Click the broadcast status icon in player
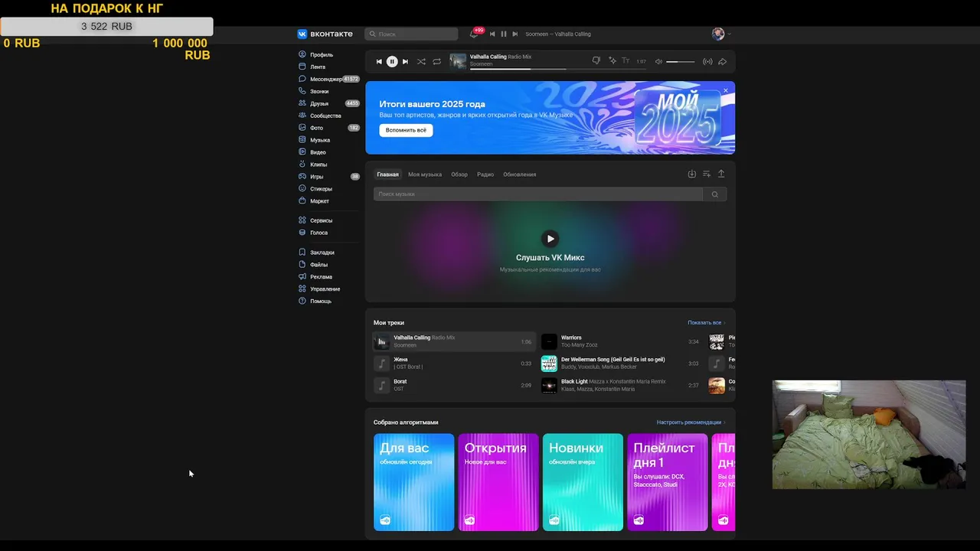 pos(707,62)
